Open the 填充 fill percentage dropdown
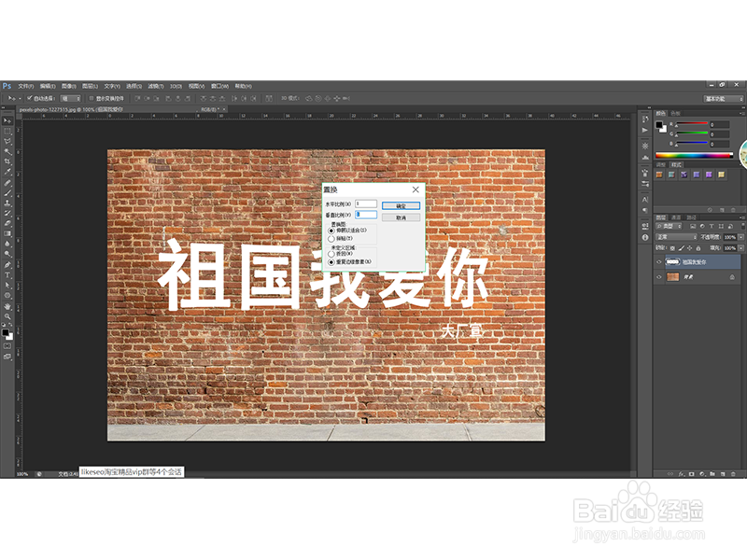747x560 pixels. (x=740, y=248)
